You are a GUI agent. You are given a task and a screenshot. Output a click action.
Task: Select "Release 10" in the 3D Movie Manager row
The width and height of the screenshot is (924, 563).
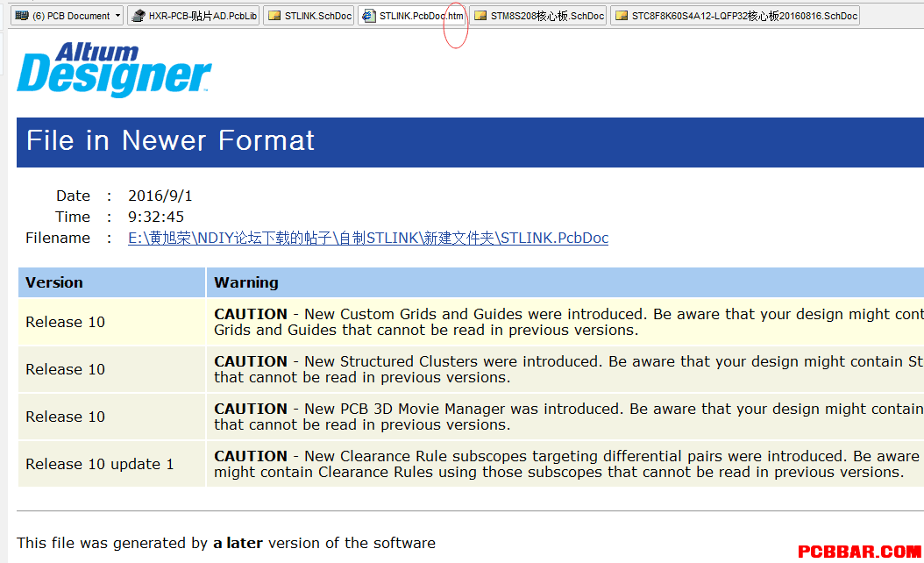[66, 417]
